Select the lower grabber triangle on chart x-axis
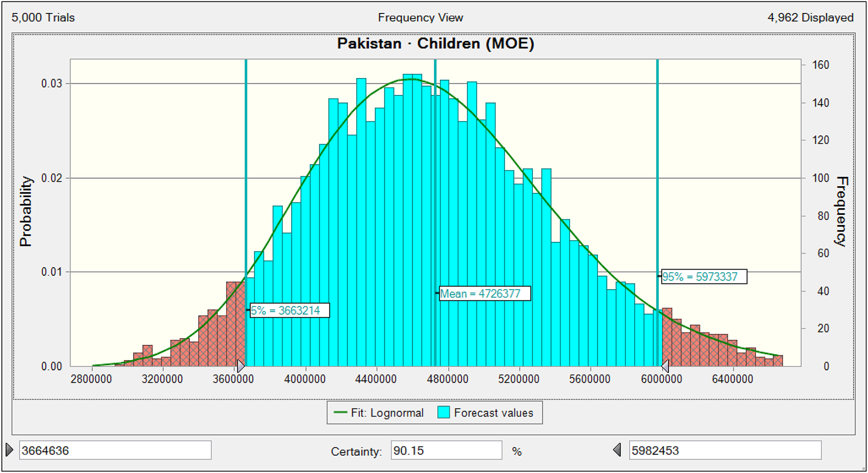Screen dimensions: 868x473 (241, 366)
